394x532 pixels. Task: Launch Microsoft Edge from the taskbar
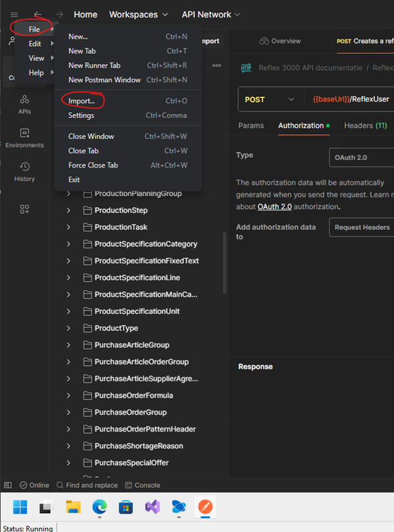(x=99, y=507)
